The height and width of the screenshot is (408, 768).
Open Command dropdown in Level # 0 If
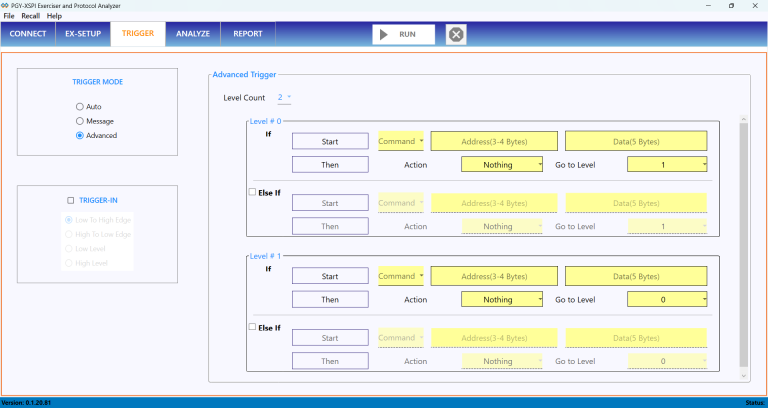click(401, 141)
